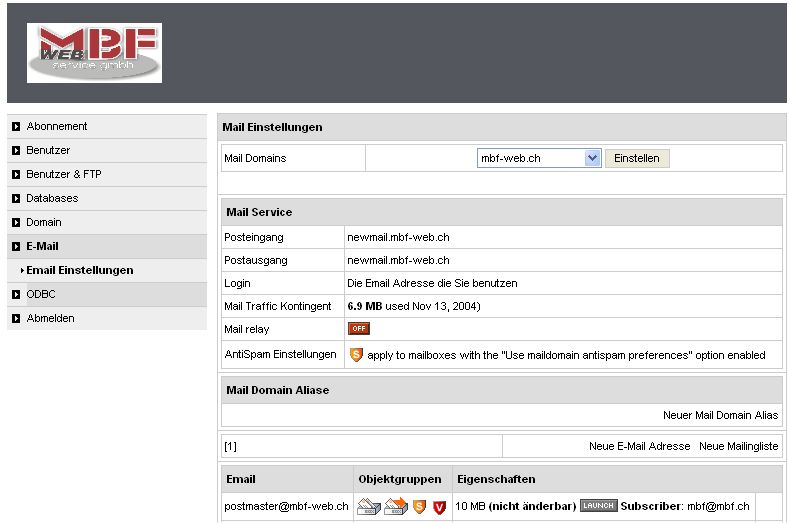Click the arrow icon beside Databases
Image resolution: width=790 pixels, height=523 pixels.
click(x=16, y=199)
